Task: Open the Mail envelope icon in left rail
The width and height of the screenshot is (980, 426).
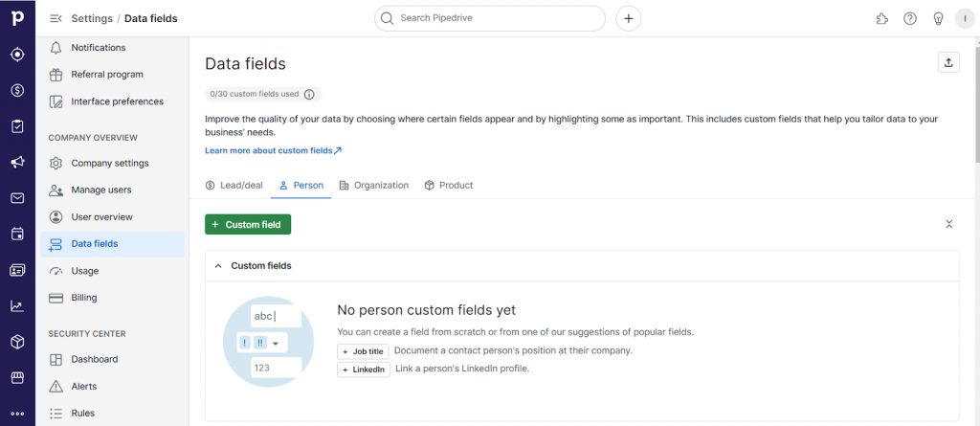Action: (17, 198)
